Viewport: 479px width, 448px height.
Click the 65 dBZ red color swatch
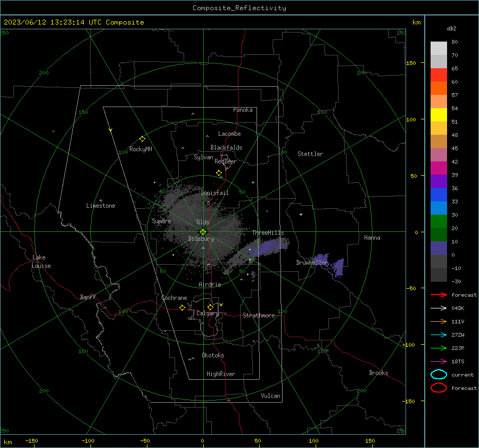(x=439, y=75)
